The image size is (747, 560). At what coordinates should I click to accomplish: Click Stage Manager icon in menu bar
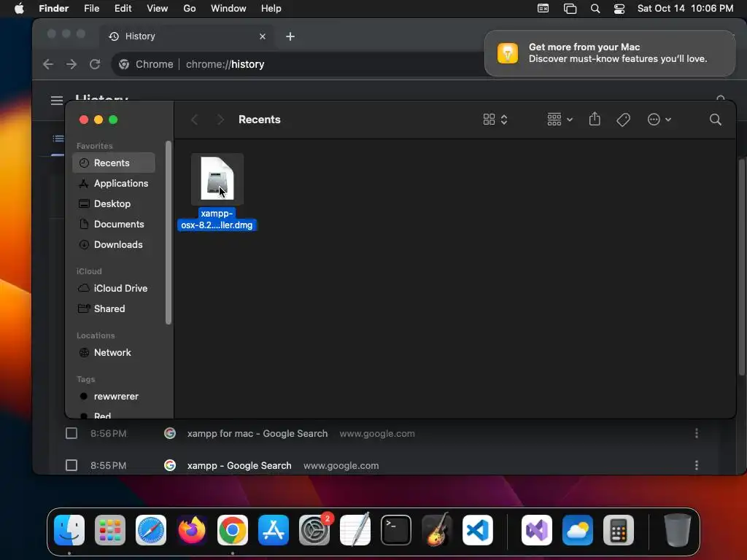click(x=570, y=9)
